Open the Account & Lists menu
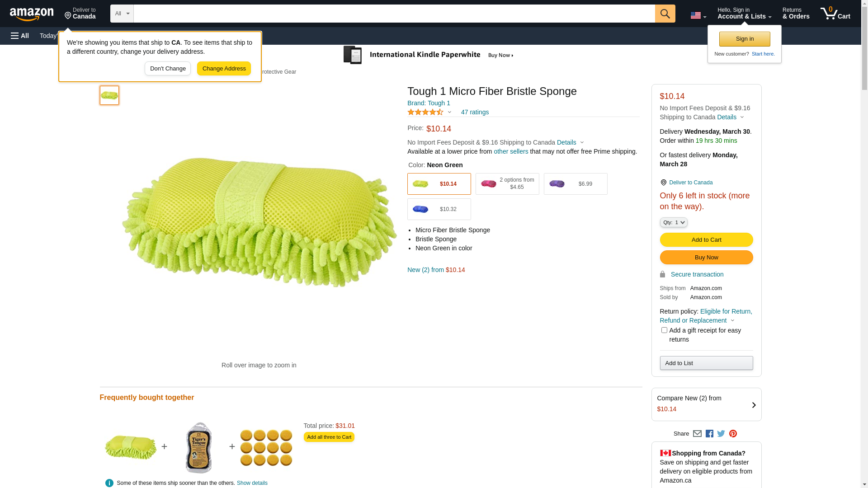868x488 pixels. 744,14
